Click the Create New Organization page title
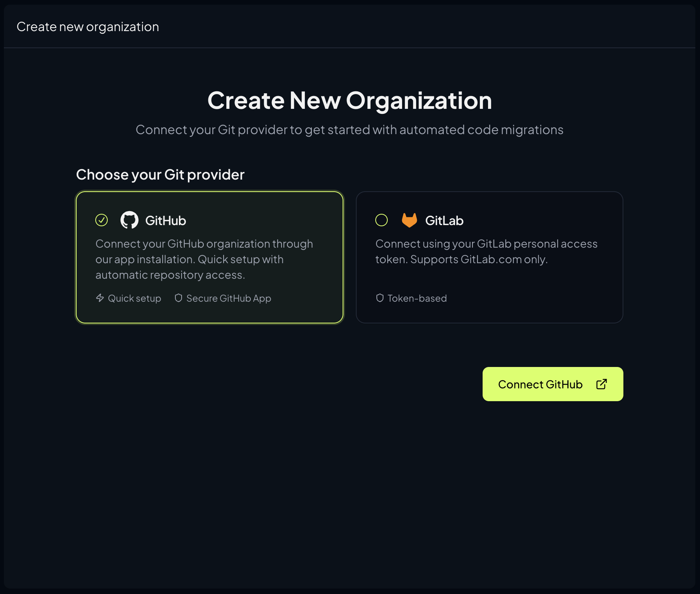700x594 pixels. [x=350, y=101]
